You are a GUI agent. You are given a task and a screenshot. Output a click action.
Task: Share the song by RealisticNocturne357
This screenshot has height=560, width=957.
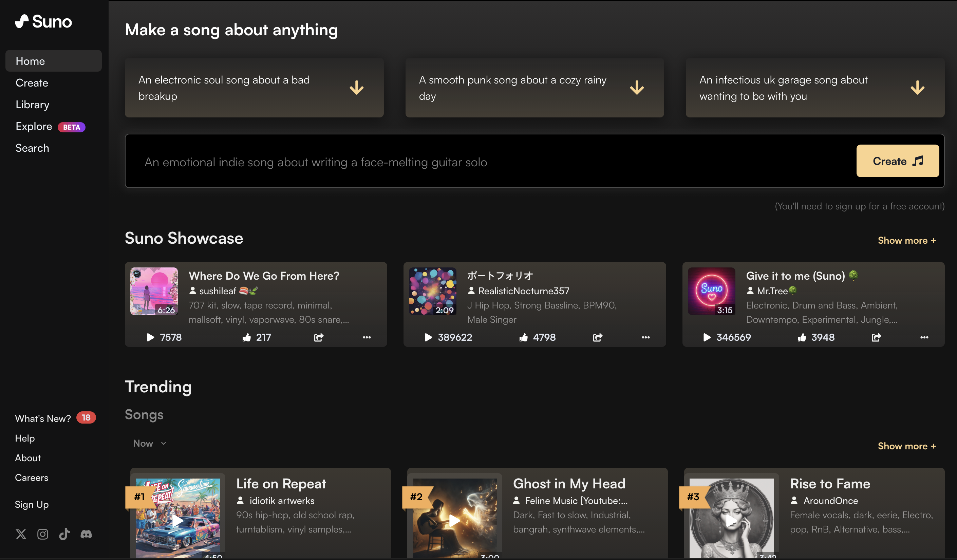pyautogui.click(x=598, y=337)
